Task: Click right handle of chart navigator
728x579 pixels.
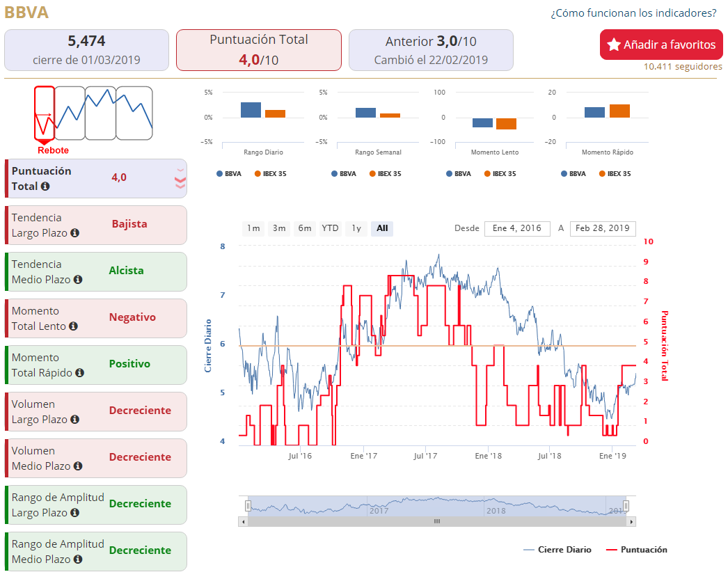Action: [x=626, y=506]
